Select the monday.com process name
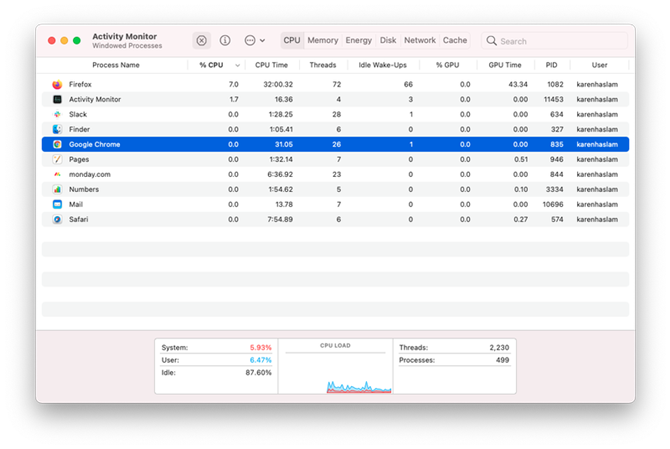670x449 pixels. (x=90, y=174)
